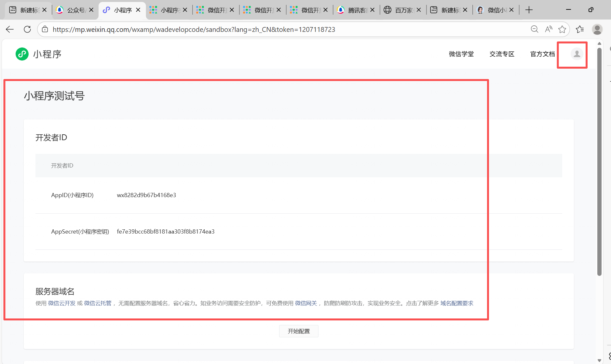The height and width of the screenshot is (364, 611).
Task: Activate the Read Aloud icon
Action: (x=549, y=29)
